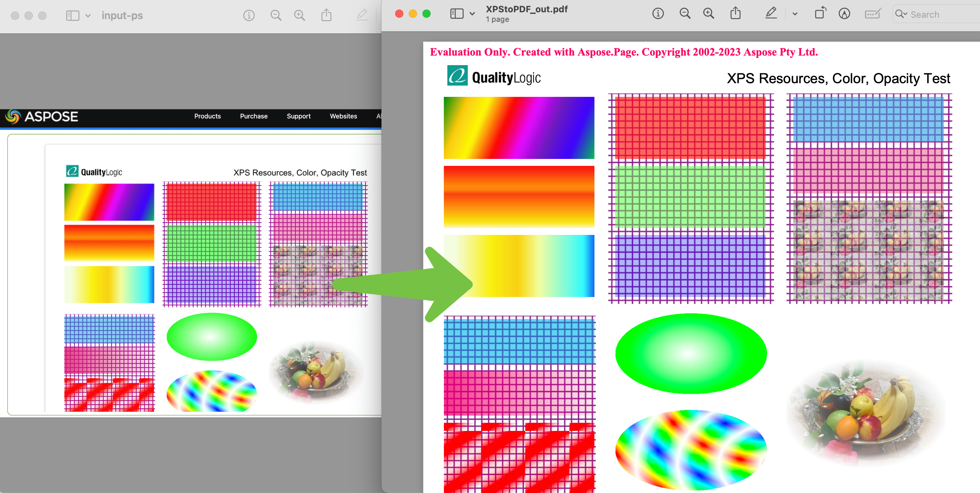Click the rainbow gradient rectangle swatch in PDF
Viewport: 980px width, 493px height.
click(519, 128)
